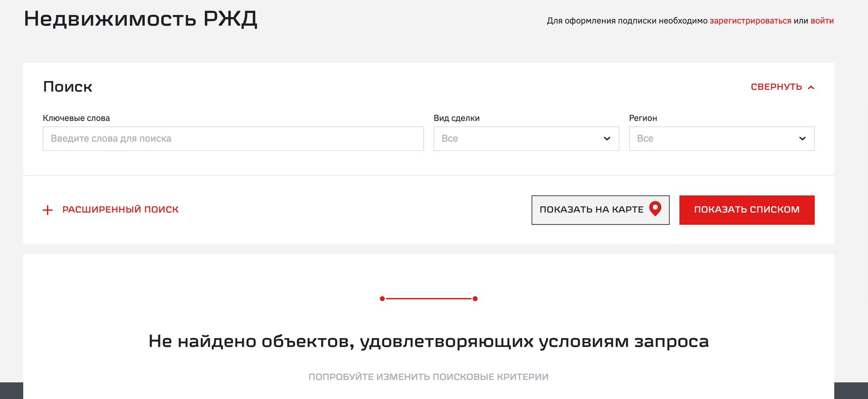This screenshot has width=868, height=399.
Task: Click the Показать списком button
Action: 747,210
